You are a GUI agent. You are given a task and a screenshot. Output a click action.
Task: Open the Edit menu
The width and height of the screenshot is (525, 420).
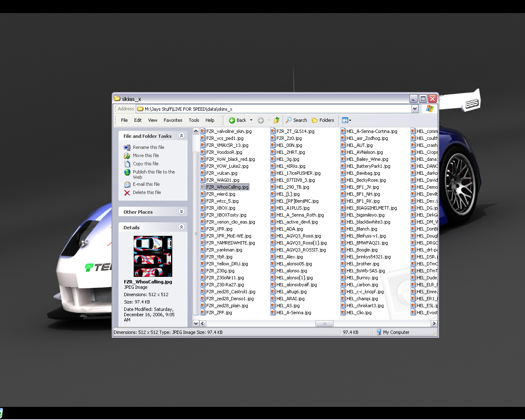[138, 120]
